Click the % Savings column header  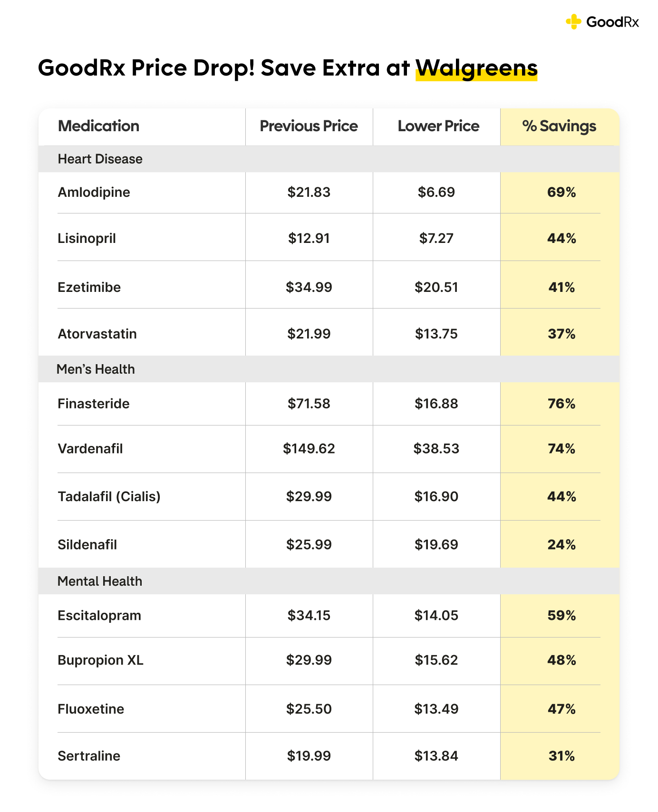pyautogui.click(x=559, y=126)
